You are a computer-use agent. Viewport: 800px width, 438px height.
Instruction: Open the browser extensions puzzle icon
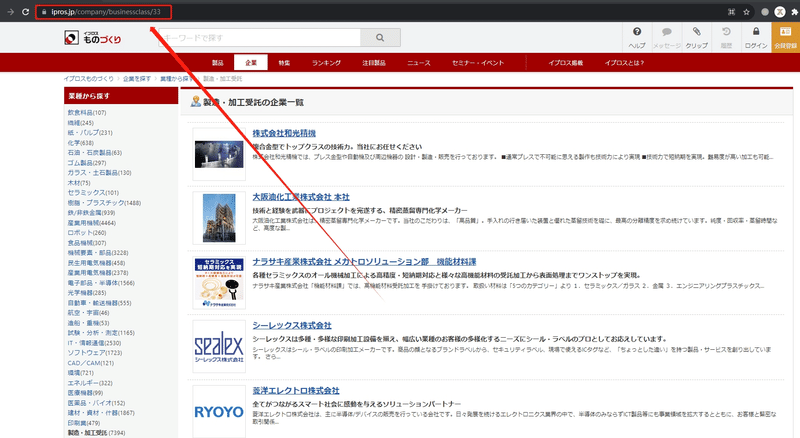[x=794, y=12]
